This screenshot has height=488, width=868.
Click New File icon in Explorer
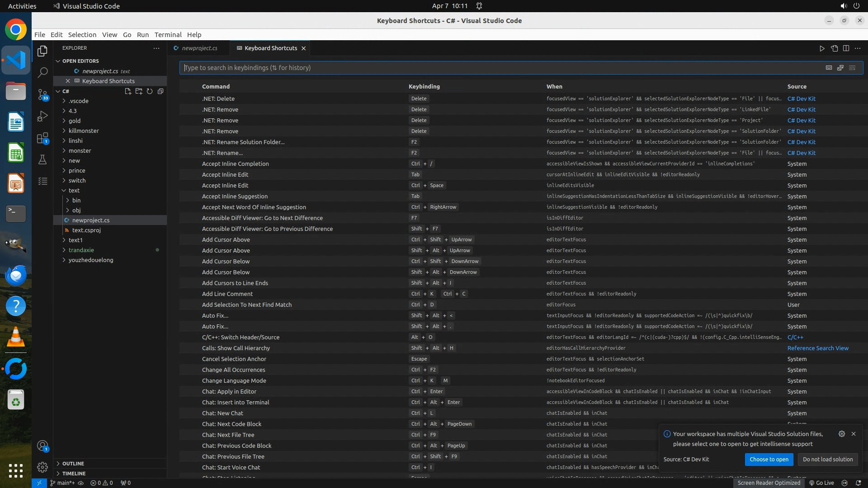[x=128, y=91]
